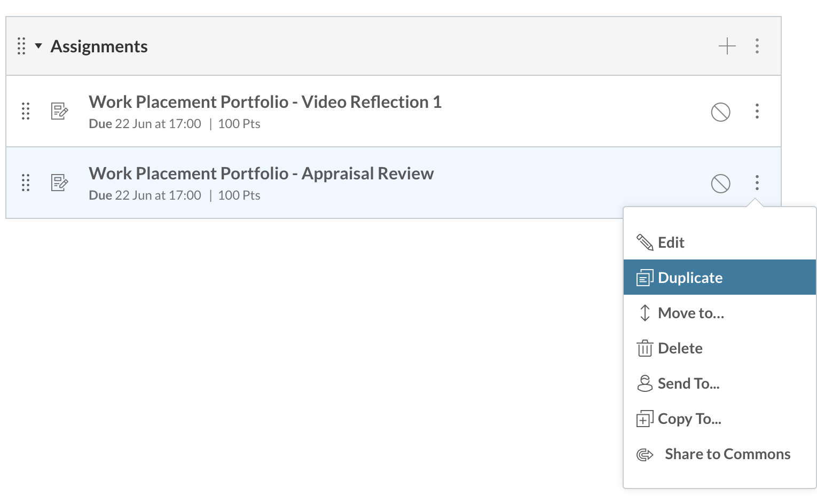Click the Assignments group drag handle
The height and width of the screenshot is (504, 817).
[21, 46]
